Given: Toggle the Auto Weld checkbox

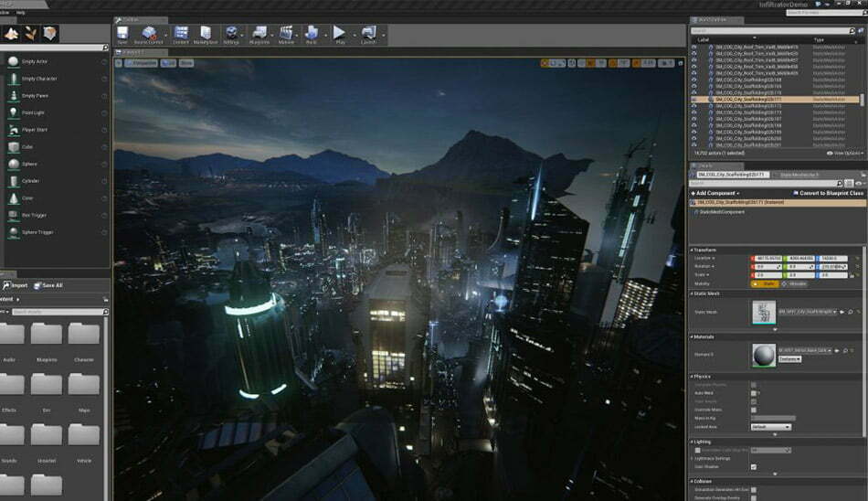Looking at the screenshot, I should pos(754,393).
